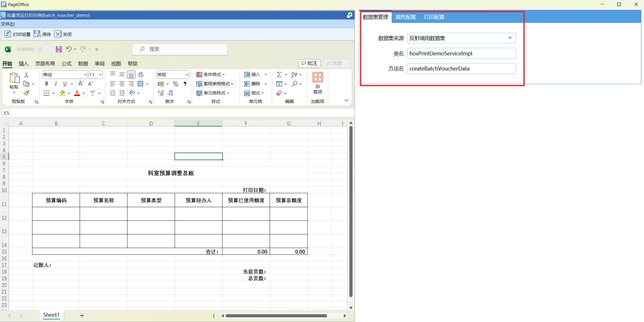Click the Borders icon in font group
Viewport: 644px width, 322px height.
46,93
